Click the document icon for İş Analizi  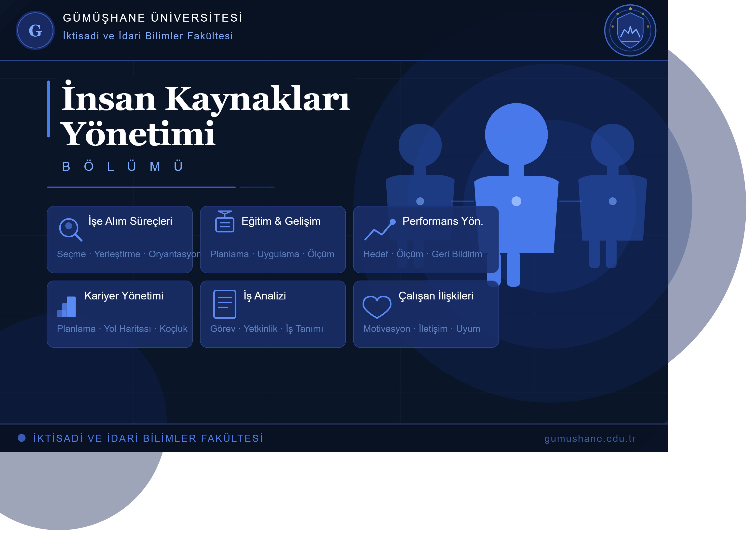pos(225,304)
